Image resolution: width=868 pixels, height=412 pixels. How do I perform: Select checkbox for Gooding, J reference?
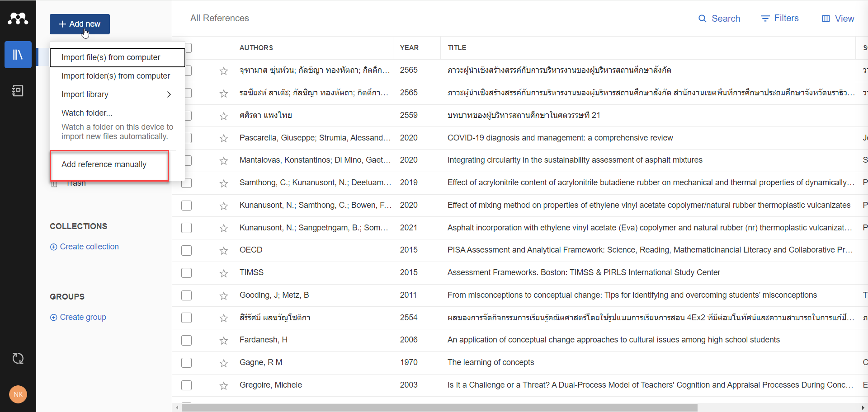187,295
